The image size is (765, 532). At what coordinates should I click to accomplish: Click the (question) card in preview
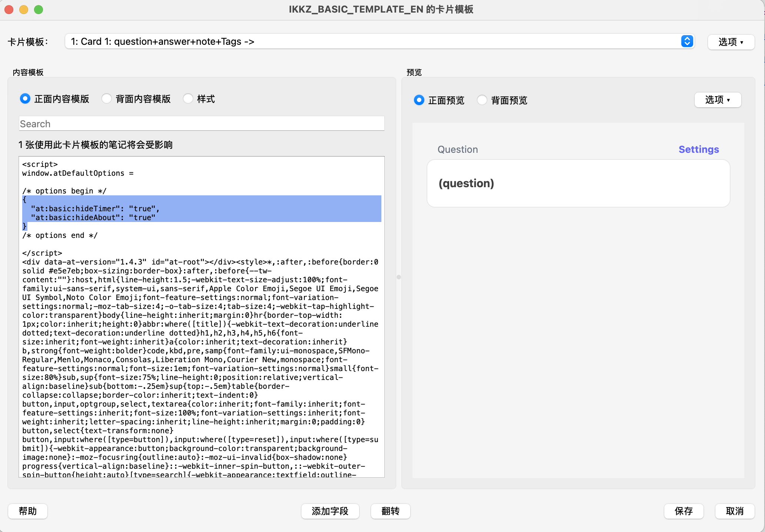click(578, 183)
